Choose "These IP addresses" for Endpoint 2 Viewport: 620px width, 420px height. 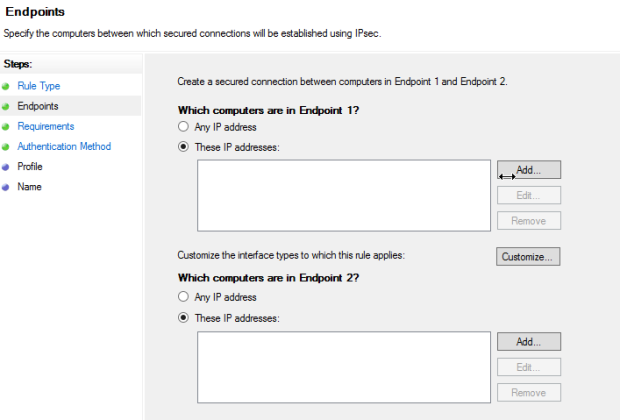[183, 318]
